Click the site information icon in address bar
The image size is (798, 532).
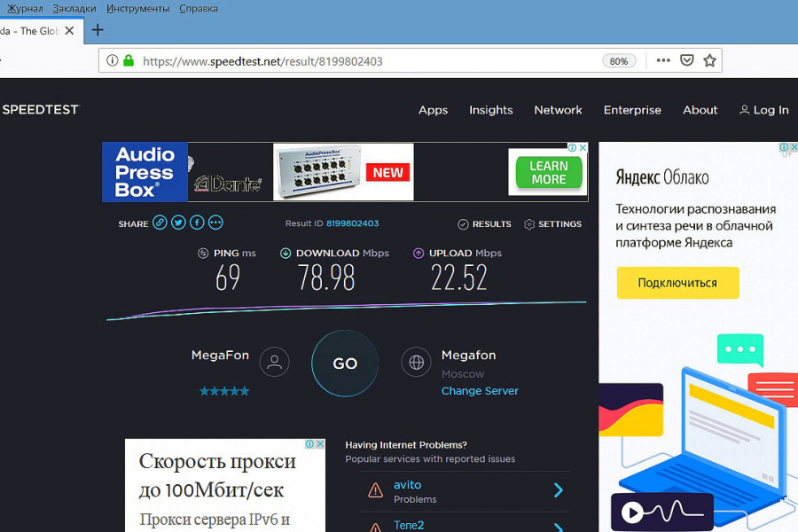112,60
